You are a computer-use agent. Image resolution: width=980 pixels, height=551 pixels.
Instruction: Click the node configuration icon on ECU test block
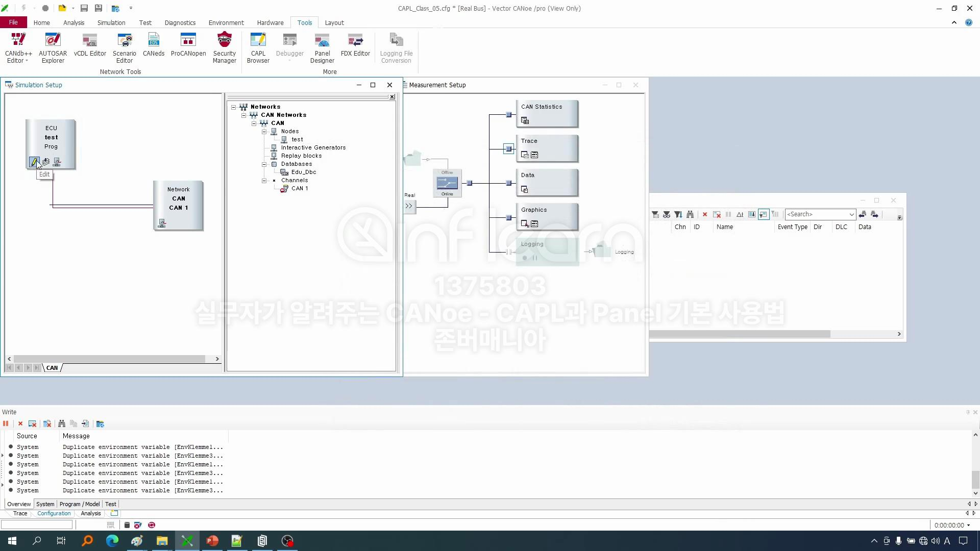(x=57, y=162)
